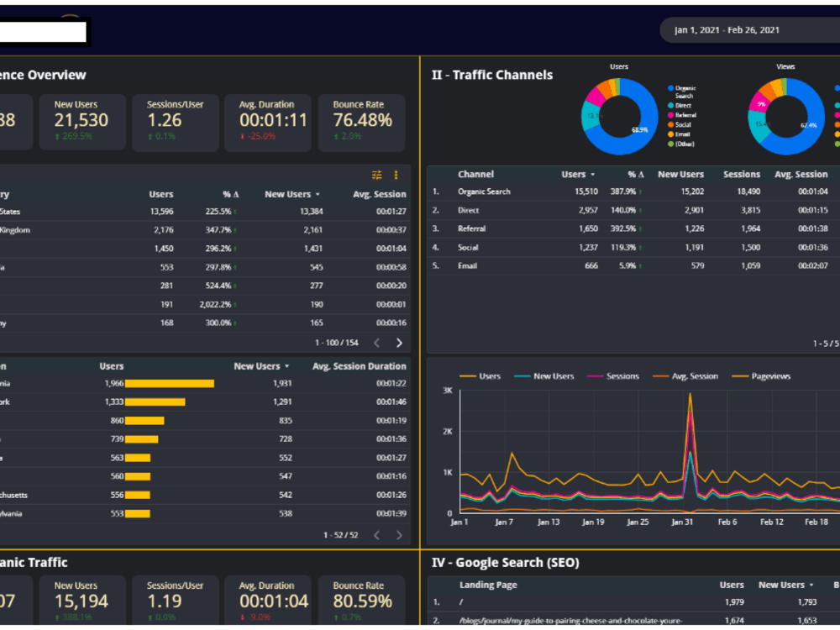Viewport: 840px width, 630px height.
Task: Toggle Sessions series in chart legend
Action: (x=613, y=376)
